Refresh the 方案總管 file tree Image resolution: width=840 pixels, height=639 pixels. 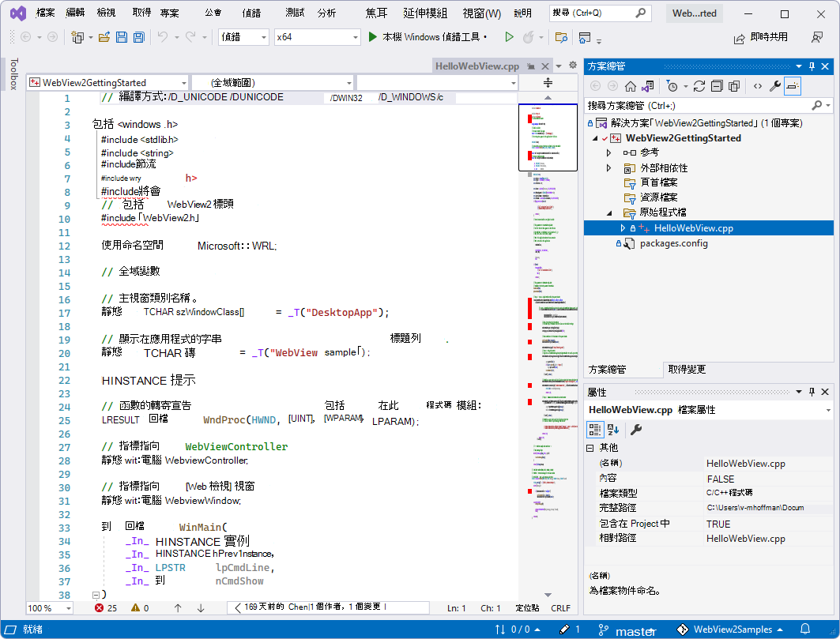click(700, 85)
